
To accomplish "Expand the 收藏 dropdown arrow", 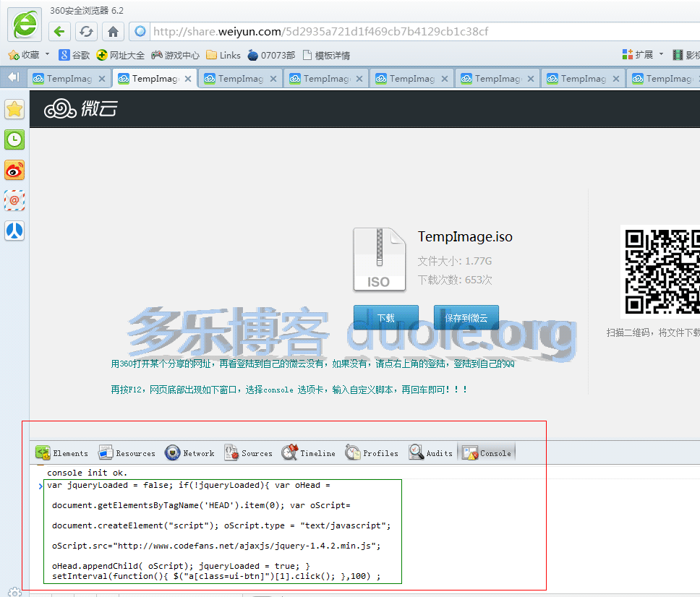I will (47, 54).
